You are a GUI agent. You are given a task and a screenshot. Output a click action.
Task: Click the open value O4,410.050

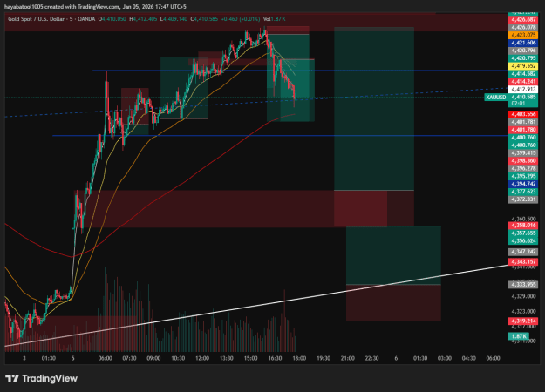pyautogui.click(x=112, y=19)
